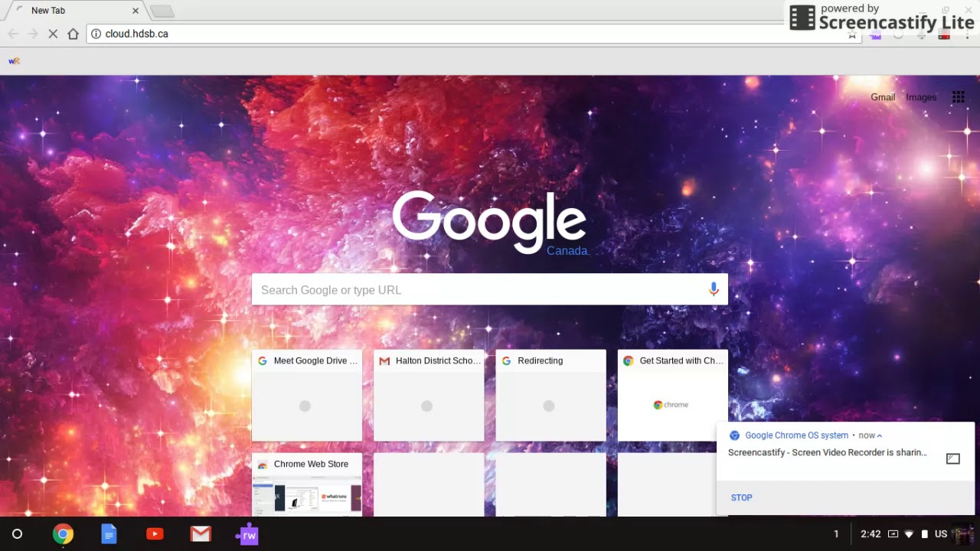
Task: Open the Redirecting tile
Action: pos(551,396)
